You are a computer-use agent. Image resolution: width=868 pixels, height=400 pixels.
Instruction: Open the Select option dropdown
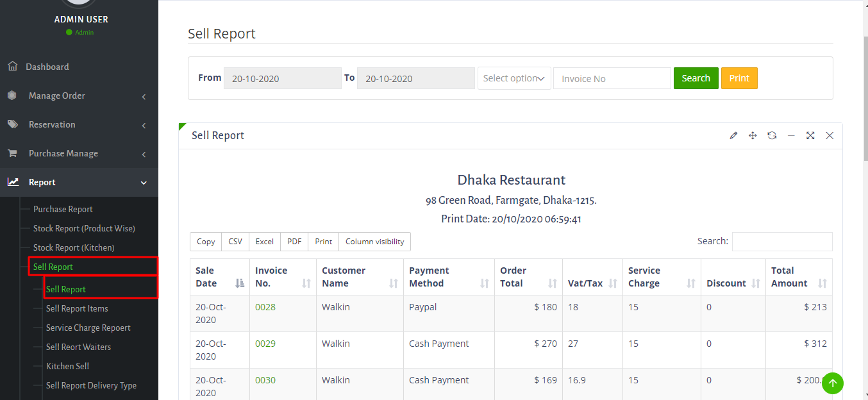(513, 78)
